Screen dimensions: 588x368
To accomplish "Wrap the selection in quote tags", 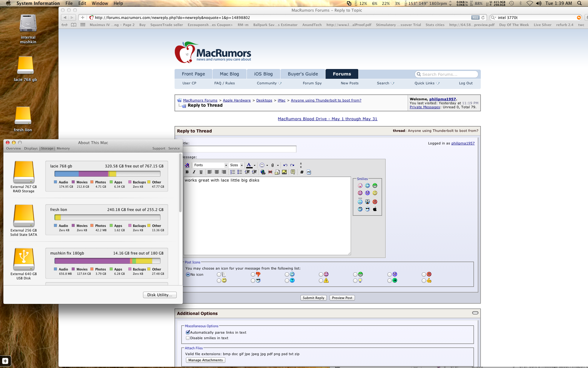I will click(293, 172).
